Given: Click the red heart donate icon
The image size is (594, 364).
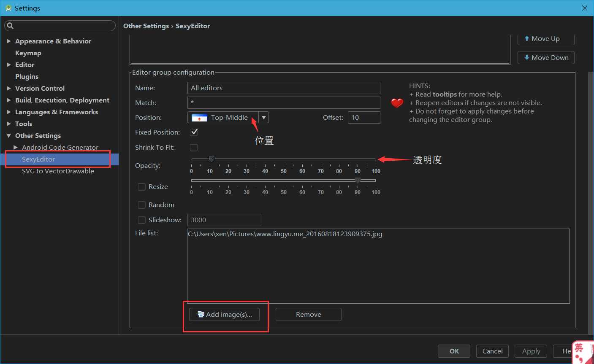Looking at the screenshot, I should [397, 102].
